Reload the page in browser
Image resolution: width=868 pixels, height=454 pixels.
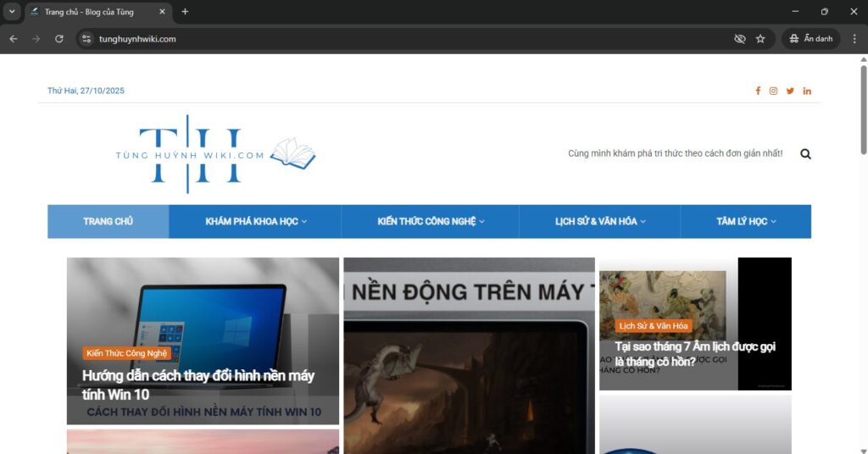[x=59, y=39]
